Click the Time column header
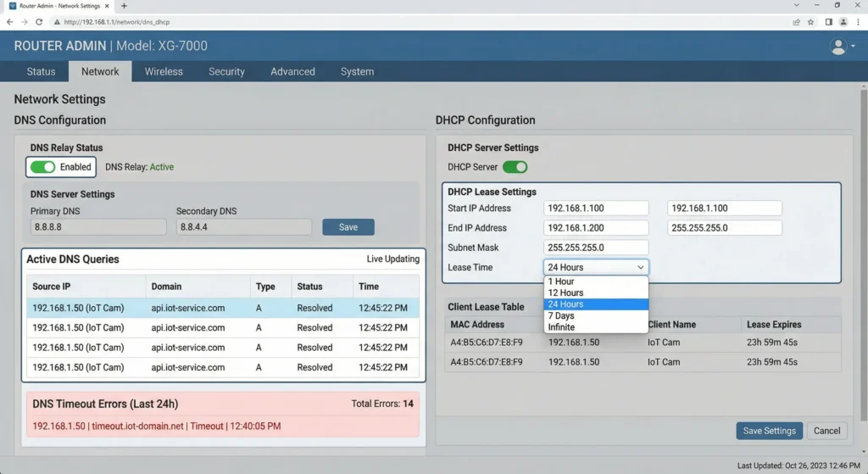The width and height of the screenshot is (868, 474). 386,287
